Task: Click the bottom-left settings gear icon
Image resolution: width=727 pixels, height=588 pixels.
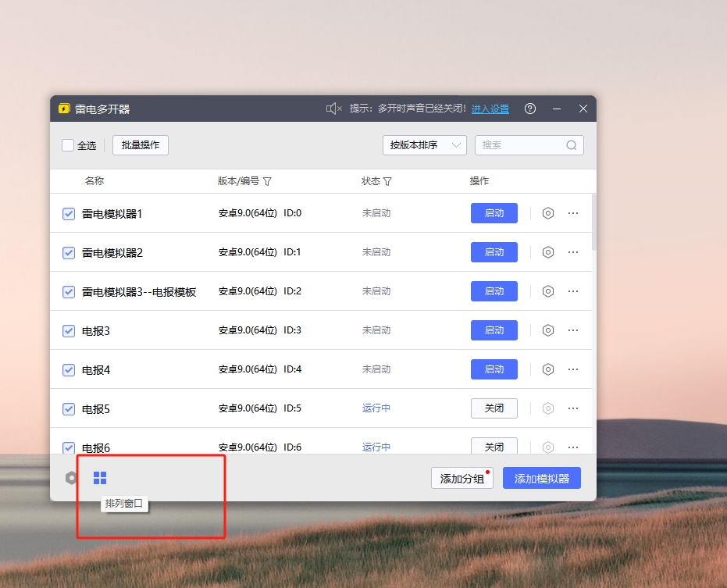Action: point(71,477)
